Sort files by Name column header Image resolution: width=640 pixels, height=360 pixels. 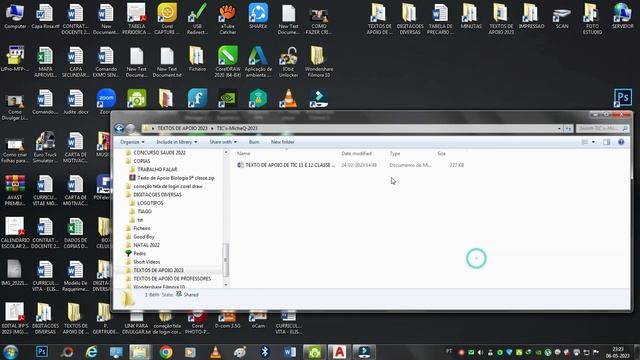pos(243,153)
